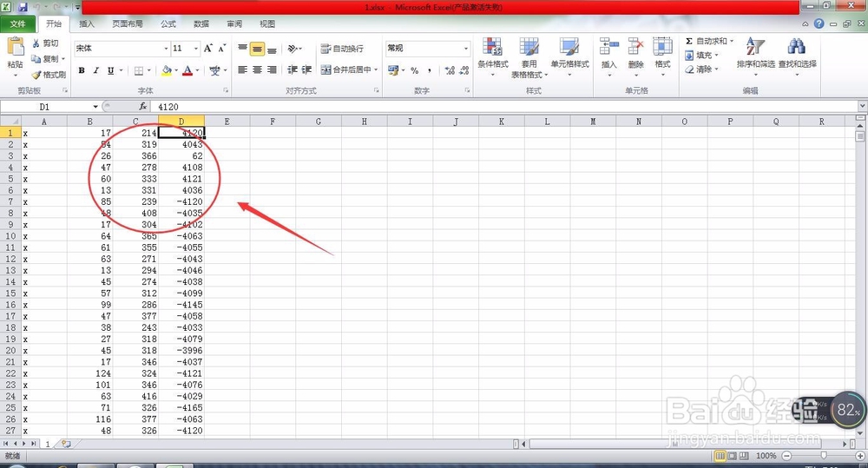868x468 pixels.
Task: Open Format as Table gallery
Action: coord(529,57)
